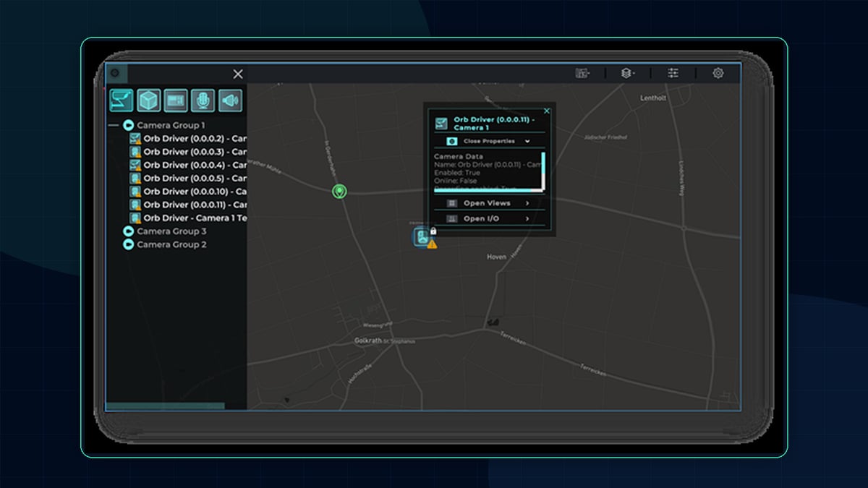Click the padlock icon by the camera marker
The height and width of the screenshot is (488, 868).
point(433,231)
